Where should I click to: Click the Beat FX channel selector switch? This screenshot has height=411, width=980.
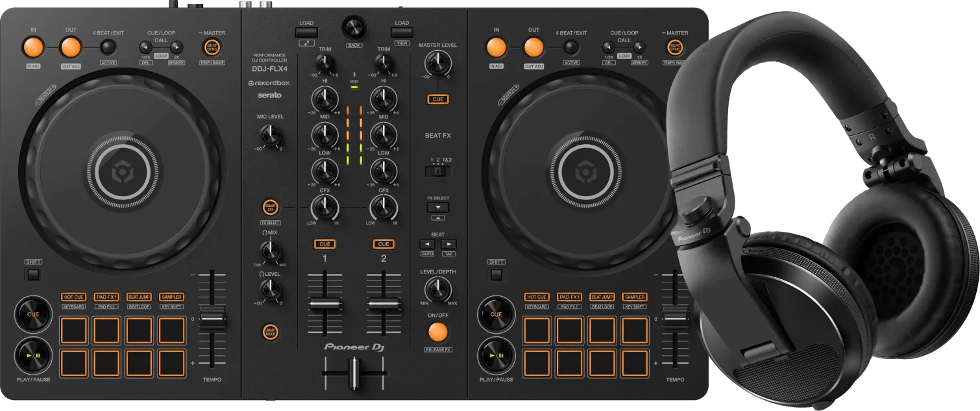pos(437,172)
